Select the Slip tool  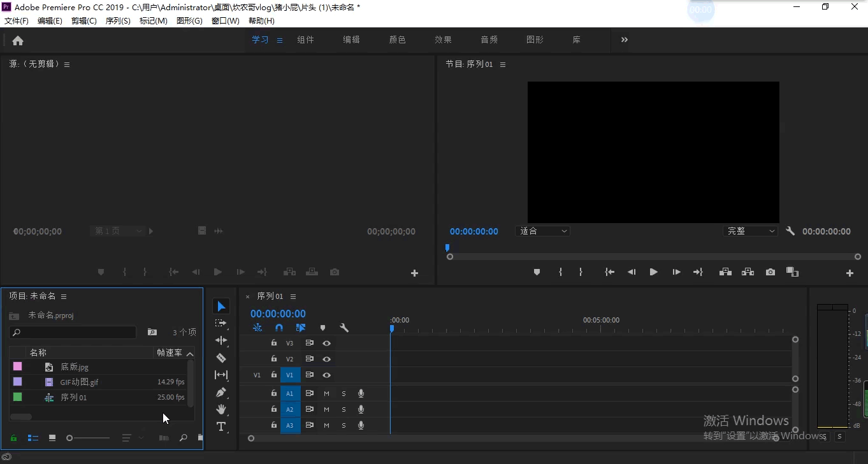[221, 375]
